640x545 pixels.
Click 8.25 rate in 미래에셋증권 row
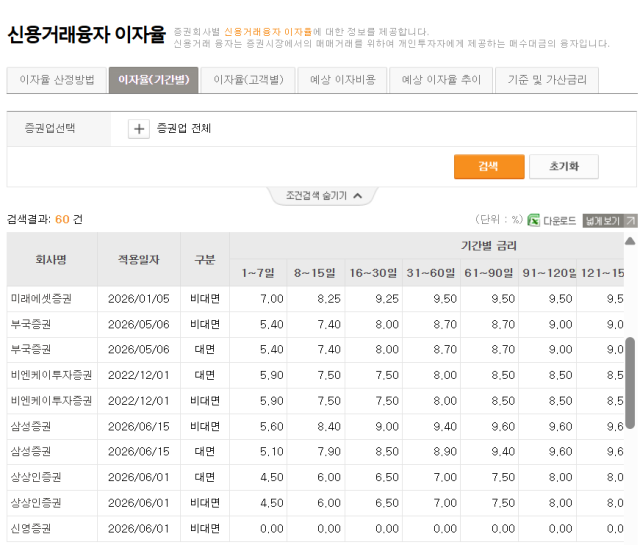click(x=329, y=299)
